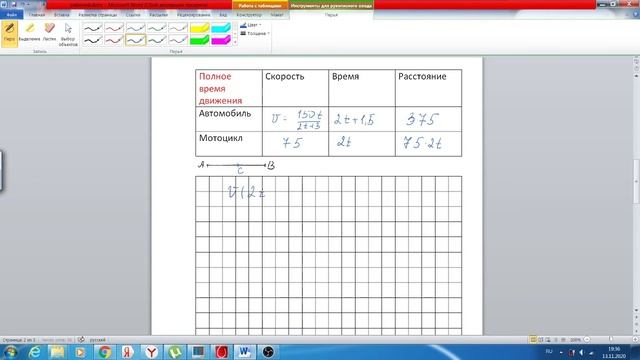Image resolution: width=640 pixels, height=360 pixels.
Task: Open the Цвет pen color dropdown
Action: pyautogui.click(x=251, y=25)
